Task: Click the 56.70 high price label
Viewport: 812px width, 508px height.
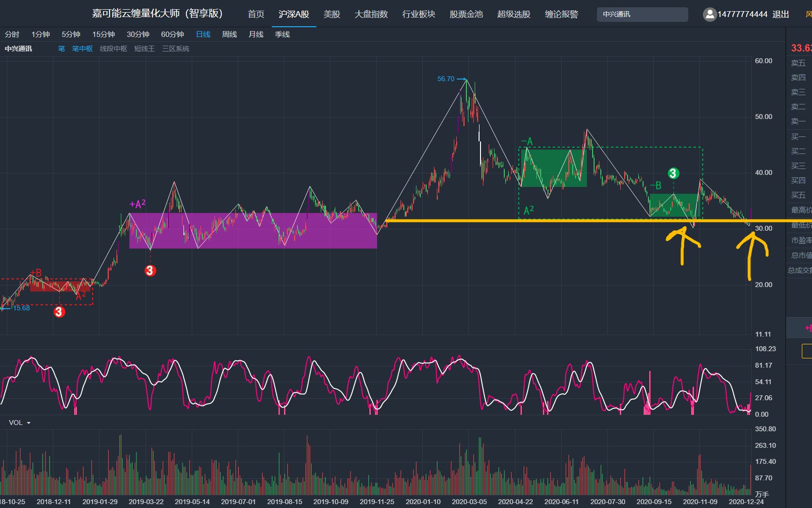Action: (446, 79)
